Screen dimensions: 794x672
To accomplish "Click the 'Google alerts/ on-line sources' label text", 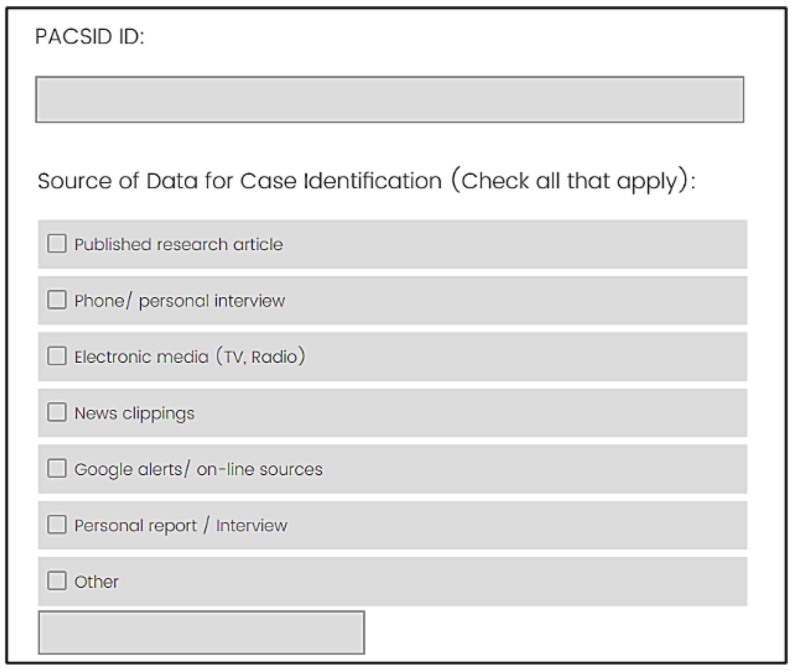I will tap(198, 469).
